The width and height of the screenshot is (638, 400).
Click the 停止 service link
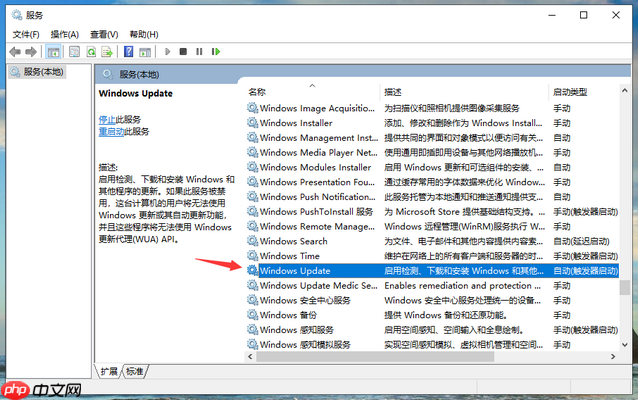(x=107, y=120)
